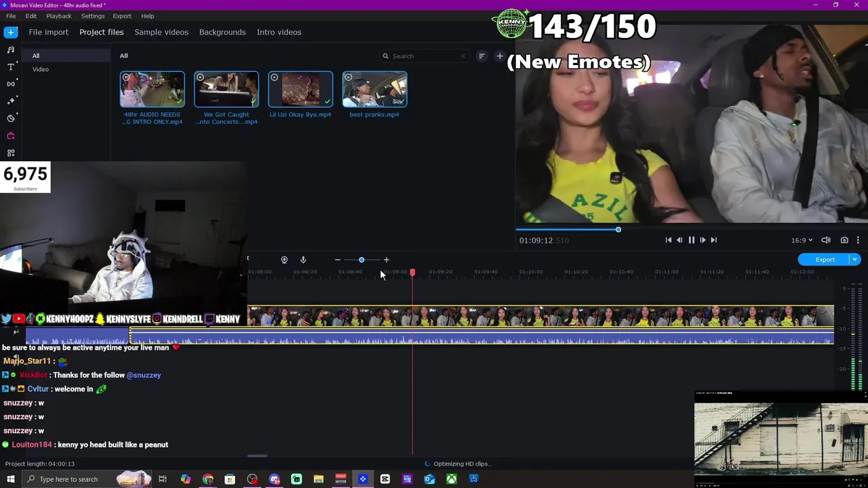The image size is (868, 488).
Task: Switch to the Project files tab
Action: 102,32
